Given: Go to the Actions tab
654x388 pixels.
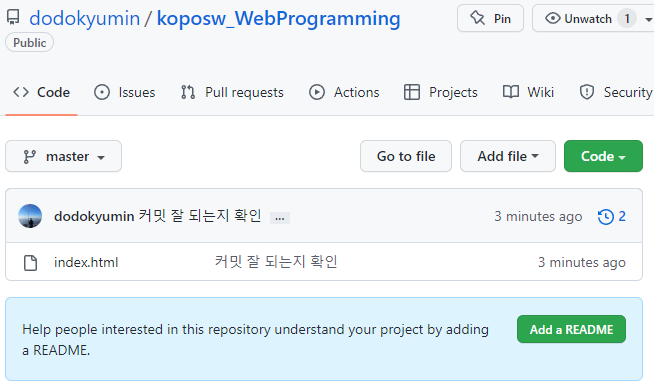Looking at the screenshot, I should pos(344,92).
